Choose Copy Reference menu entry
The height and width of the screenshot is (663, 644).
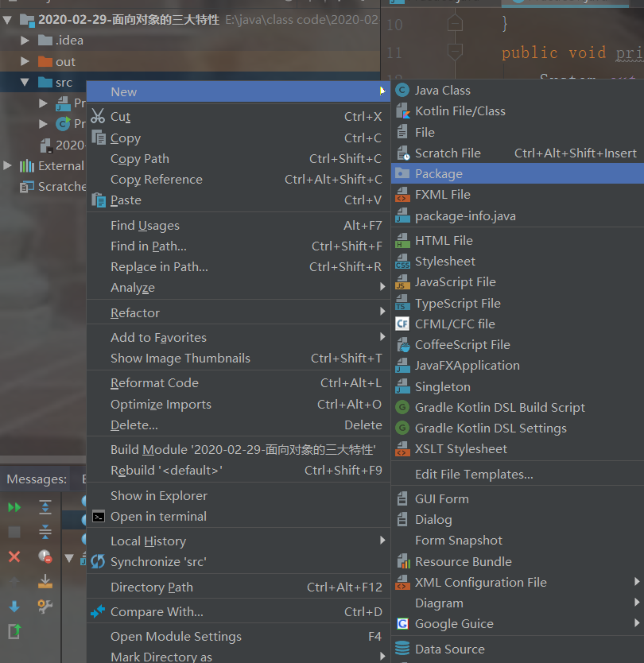coord(238,180)
